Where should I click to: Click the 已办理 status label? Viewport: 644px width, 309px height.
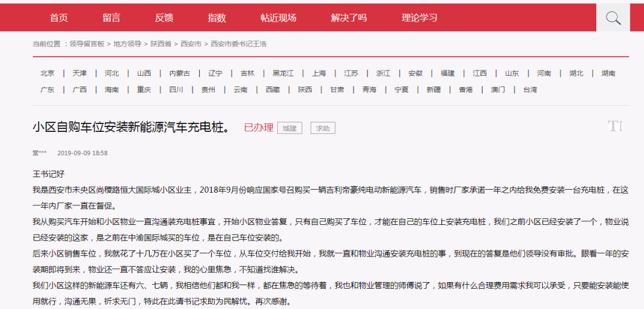tap(259, 128)
